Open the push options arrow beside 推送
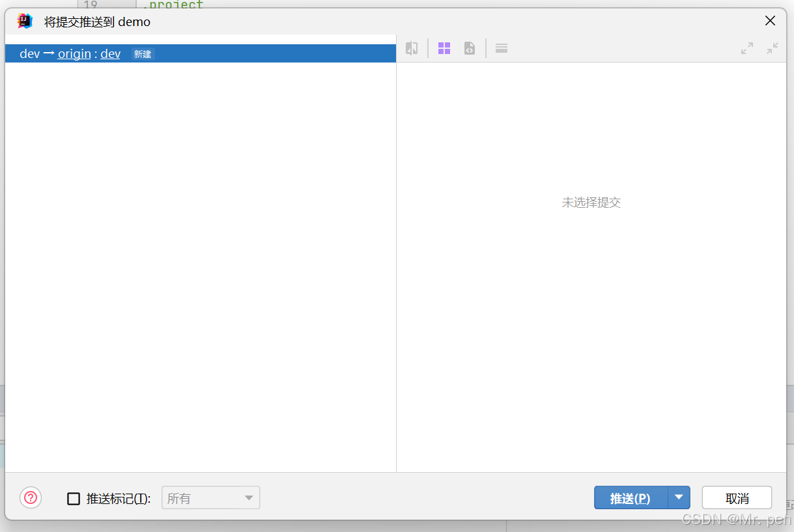 pyautogui.click(x=679, y=497)
